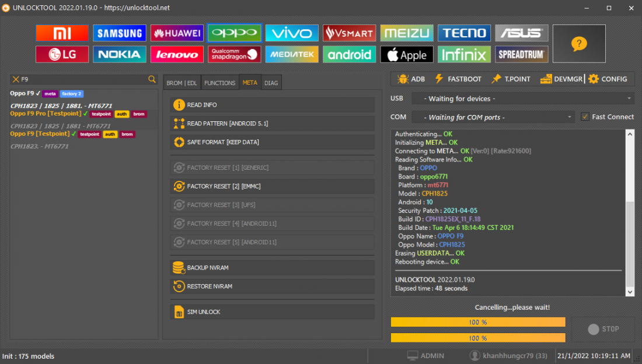642x364 pixels.
Task: Choose the Android brand tile
Action: click(x=349, y=54)
